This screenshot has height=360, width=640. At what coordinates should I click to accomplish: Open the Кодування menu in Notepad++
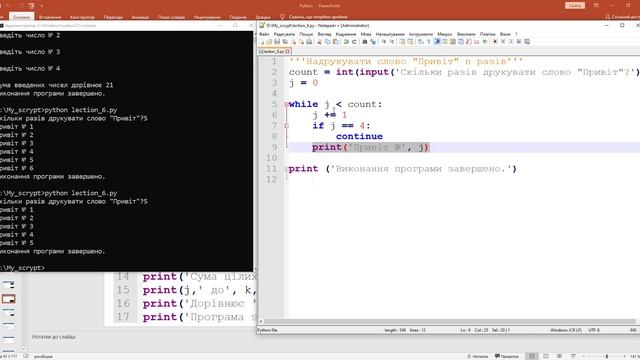[346, 34]
